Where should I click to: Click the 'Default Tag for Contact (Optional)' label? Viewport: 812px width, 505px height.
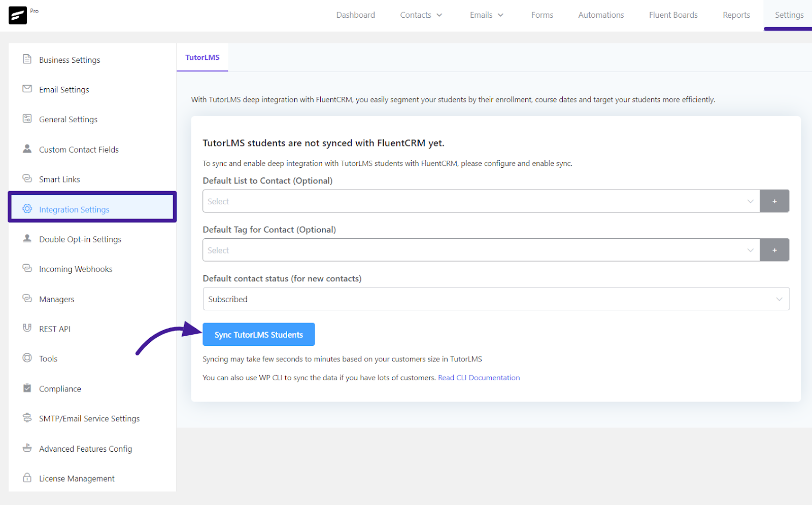coord(269,230)
